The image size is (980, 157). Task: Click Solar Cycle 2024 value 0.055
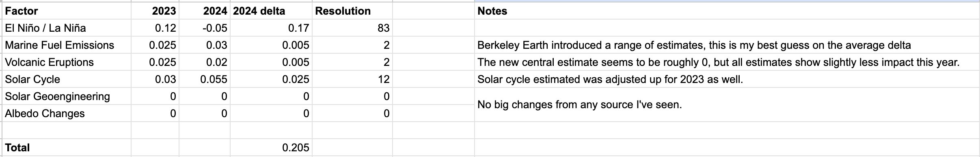(205, 79)
